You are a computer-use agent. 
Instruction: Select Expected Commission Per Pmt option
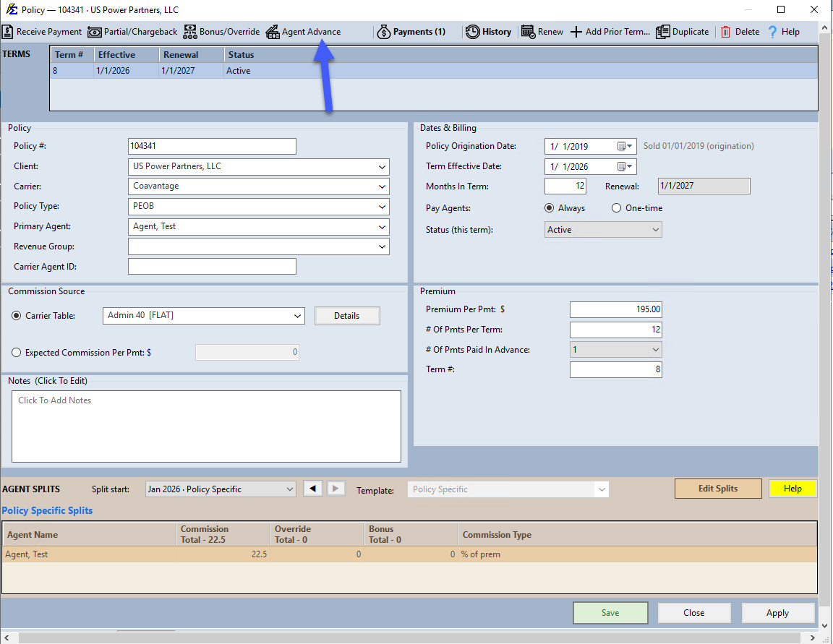17,353
